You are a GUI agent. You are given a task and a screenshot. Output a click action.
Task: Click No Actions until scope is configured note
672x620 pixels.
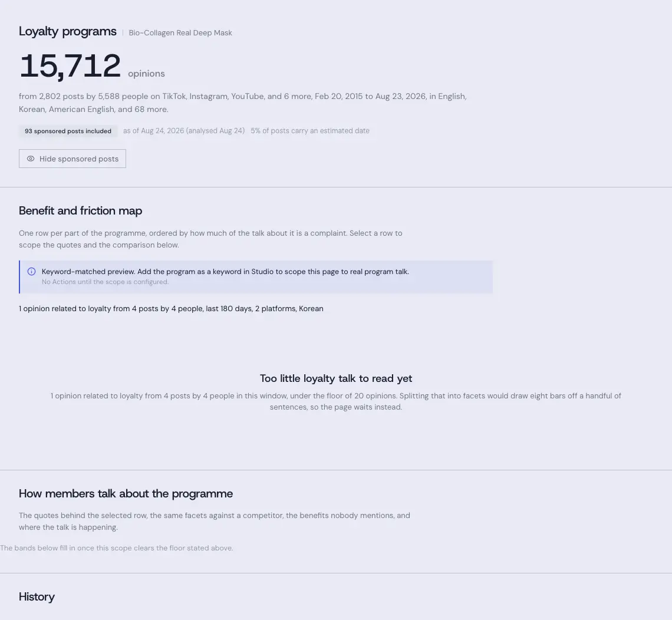[x=105, y=282]
